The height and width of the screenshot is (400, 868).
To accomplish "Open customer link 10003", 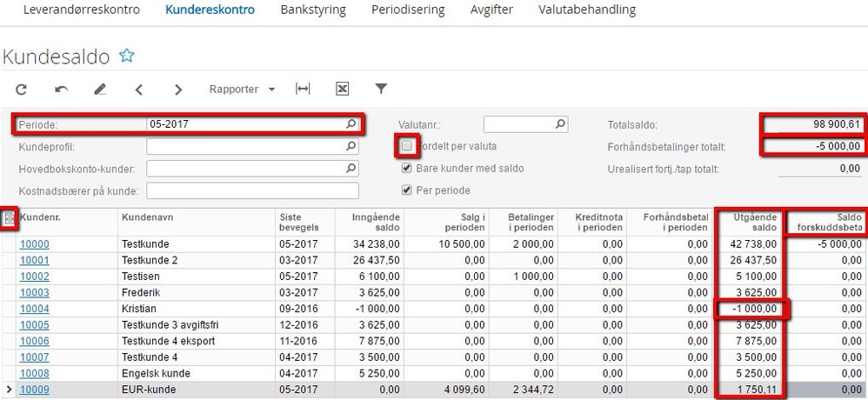I will click(34, 293).
